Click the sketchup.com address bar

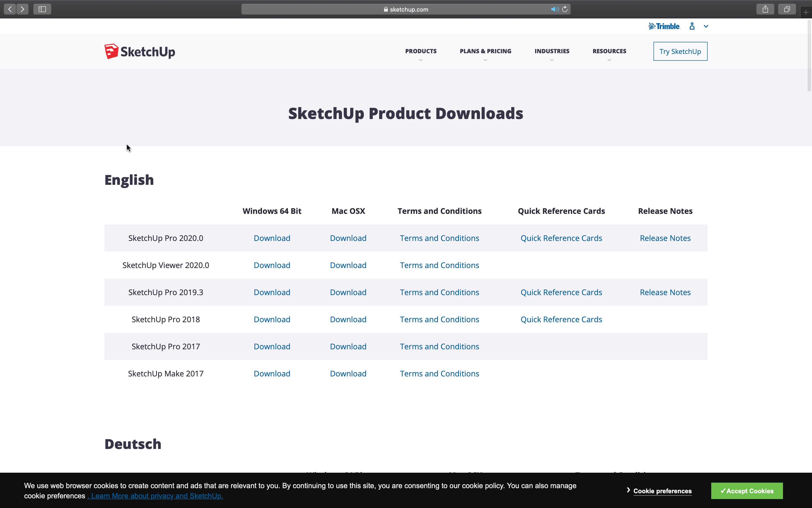pos(406,9)
